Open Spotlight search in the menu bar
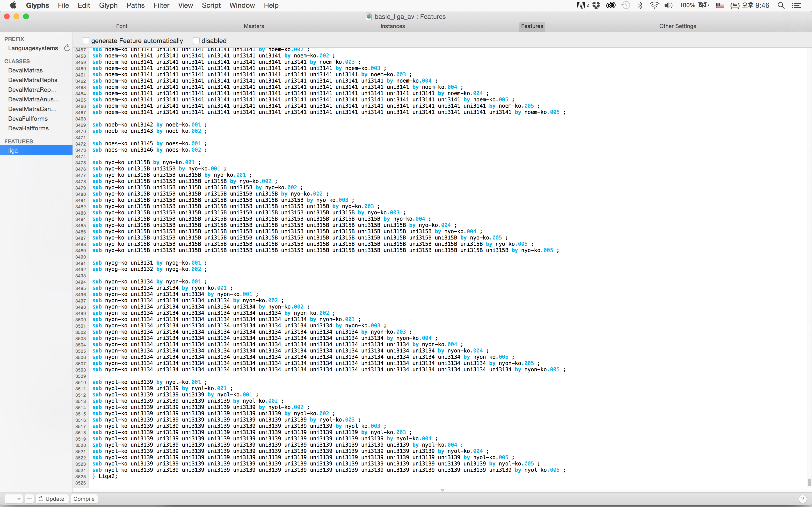This screenshot has width=812, height=507. pos(781,5)
